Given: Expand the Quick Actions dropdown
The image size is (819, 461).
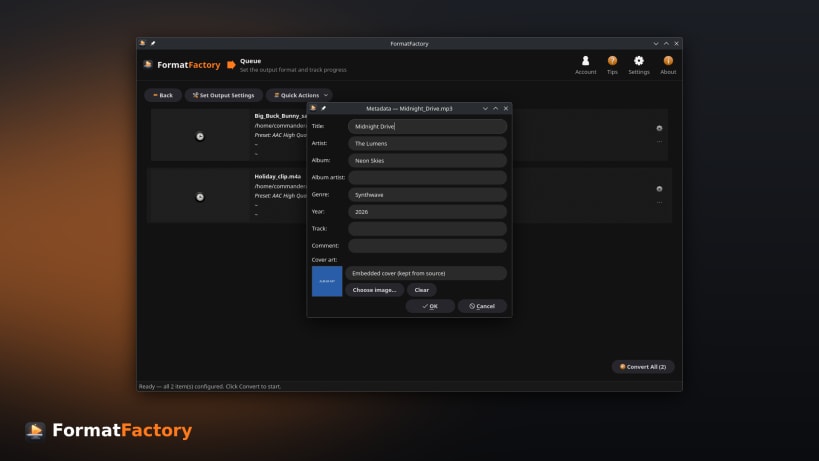Looking at the screenshot, I should 299,95.
